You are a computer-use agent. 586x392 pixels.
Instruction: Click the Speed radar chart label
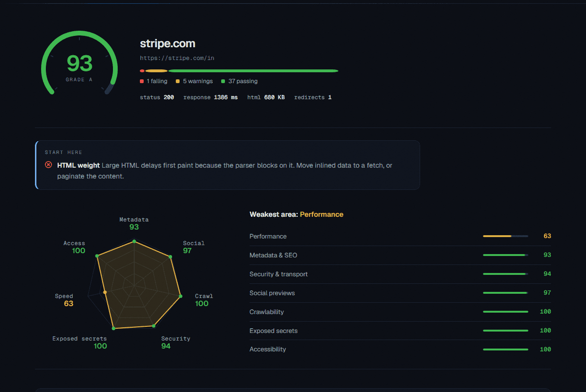tap(64, 296)
